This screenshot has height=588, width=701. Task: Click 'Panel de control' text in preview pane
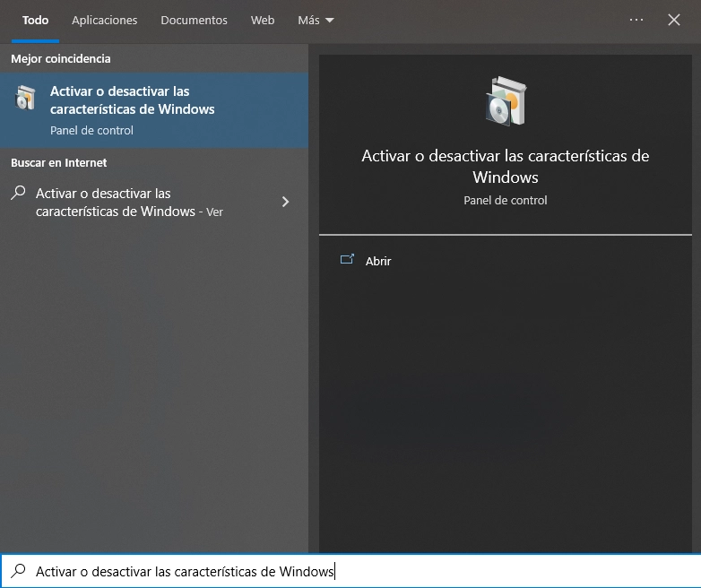tap(506, 200)
